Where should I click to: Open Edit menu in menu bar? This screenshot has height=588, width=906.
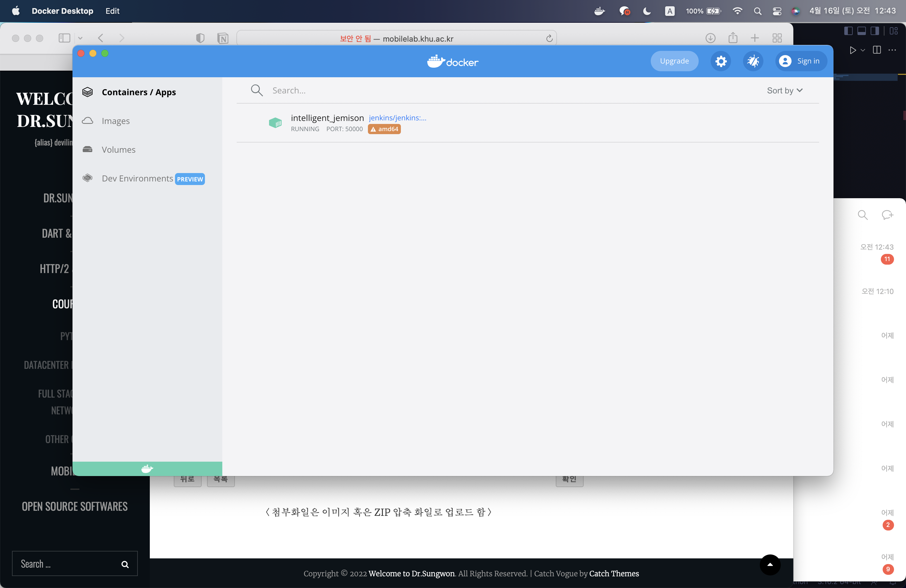[112, 11]
